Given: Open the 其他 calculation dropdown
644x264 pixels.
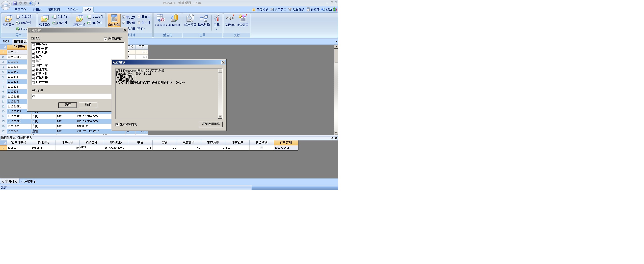Looking at the screenshot, I should pos(141,29).
